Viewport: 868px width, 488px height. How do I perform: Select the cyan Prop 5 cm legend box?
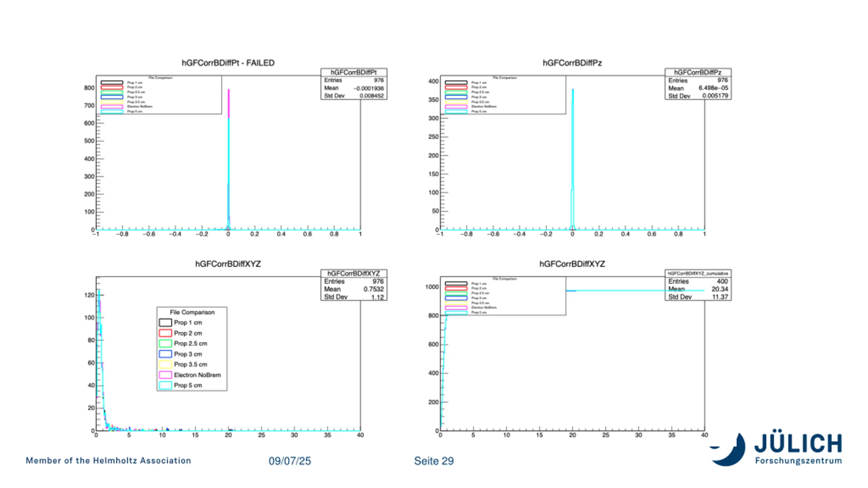coord(165,385)
